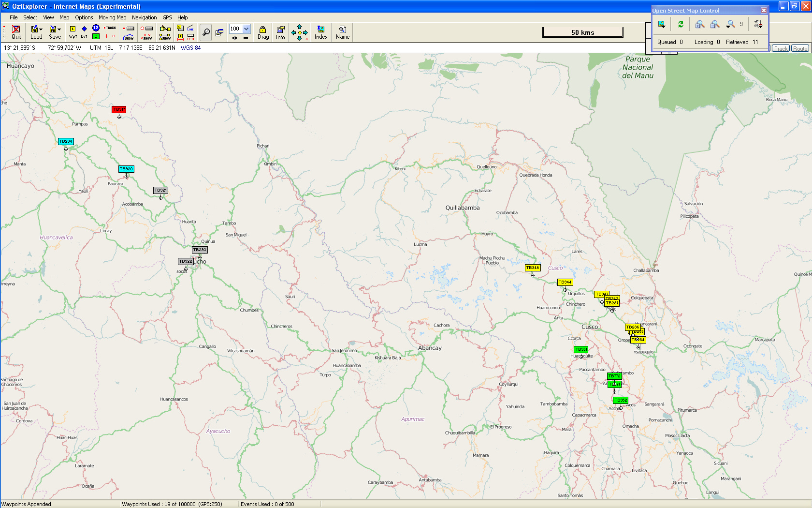This screenshot has height=508, width=812.
Task: Open the map type dropdown in OSM Control
Action: [x=662, y=24]
